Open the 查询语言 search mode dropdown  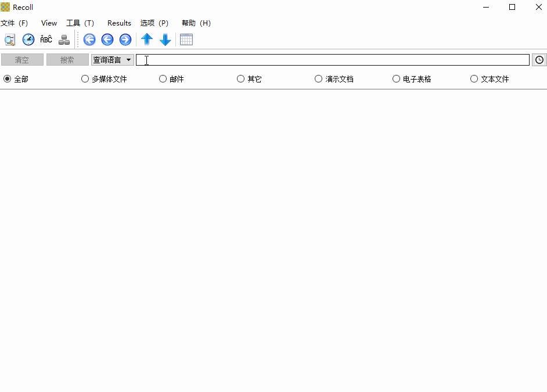click(x=112, y=60)
